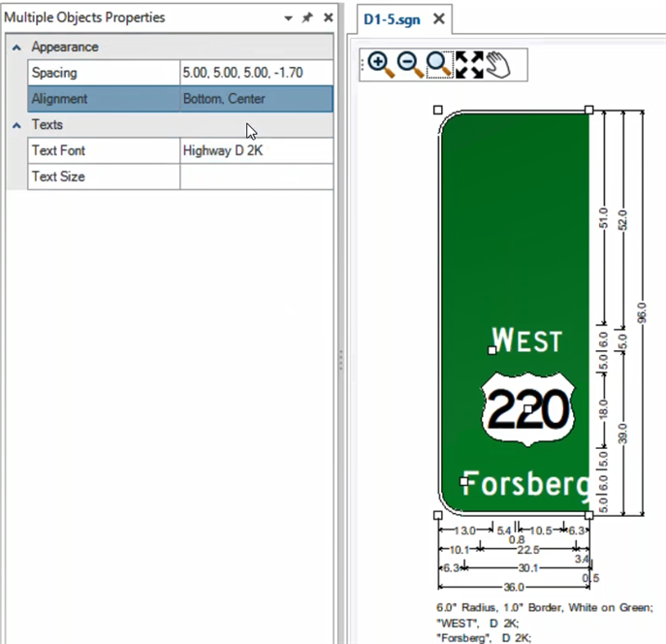Viewport: 666px width, 644px height.
Task: Click the 39.0 vertical dimension label
Action: (x=622, y=434)
